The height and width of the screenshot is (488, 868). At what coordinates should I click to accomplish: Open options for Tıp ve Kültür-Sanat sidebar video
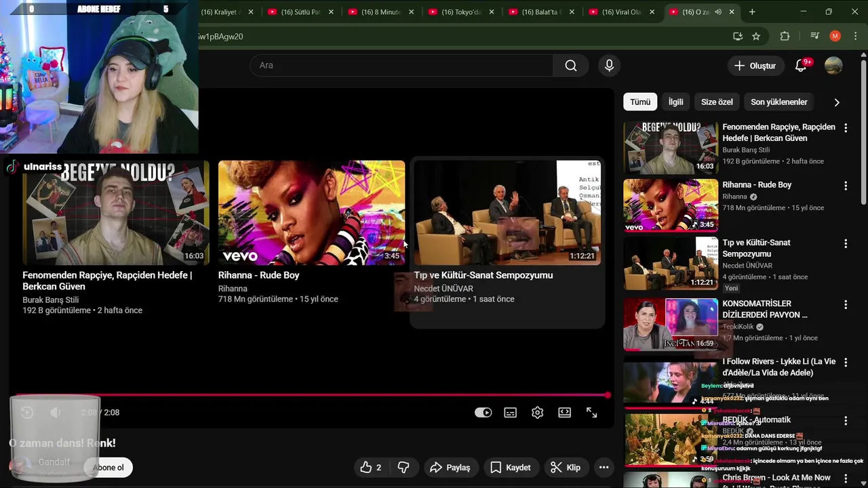846,243
